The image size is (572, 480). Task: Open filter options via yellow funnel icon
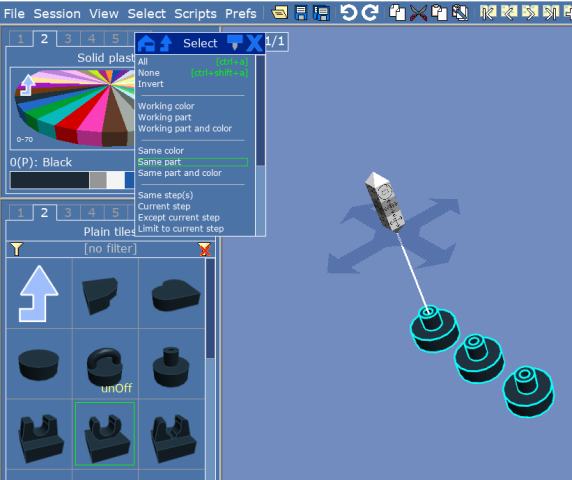coord(17,249)
